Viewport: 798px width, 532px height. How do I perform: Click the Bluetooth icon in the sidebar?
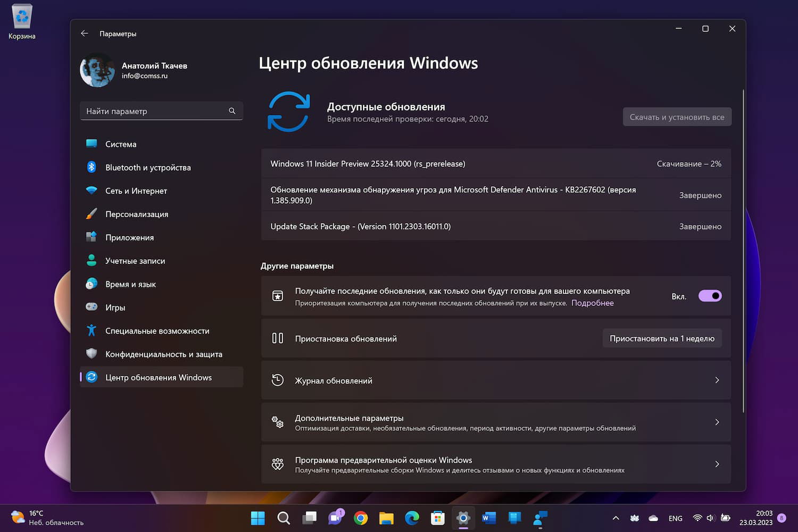91,167
